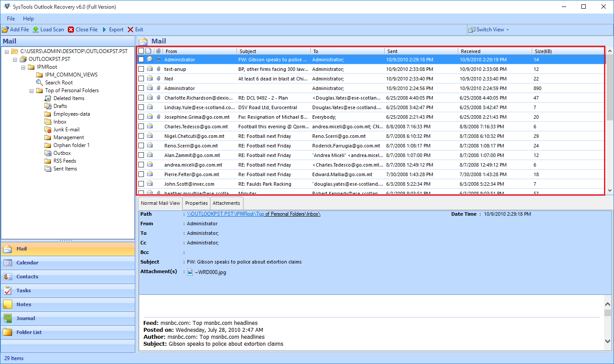
Task: Select the Management folder
Action: (x=69, y=137)
